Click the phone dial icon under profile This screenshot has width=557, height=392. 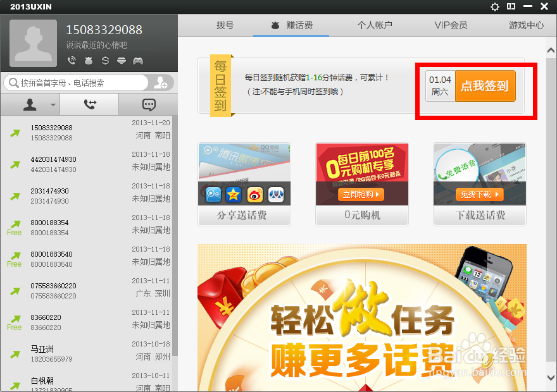point(72,61)
